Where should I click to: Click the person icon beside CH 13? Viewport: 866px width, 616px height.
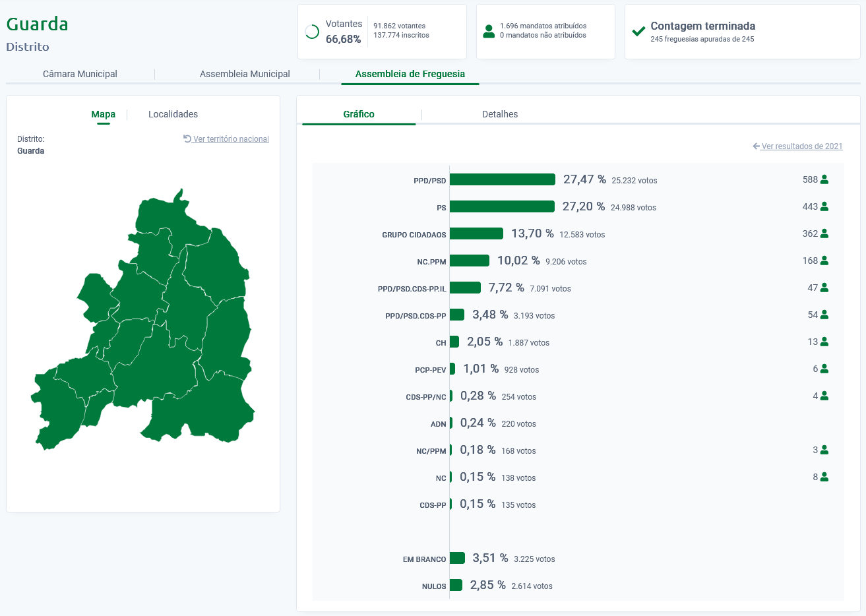pos(824,342)
